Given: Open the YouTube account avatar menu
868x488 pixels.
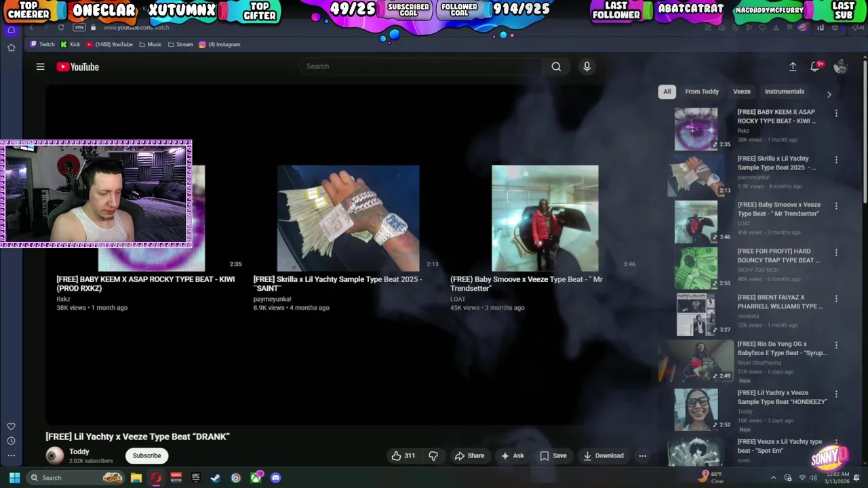Looking at the screenshot, I should (x=841, y=66).
